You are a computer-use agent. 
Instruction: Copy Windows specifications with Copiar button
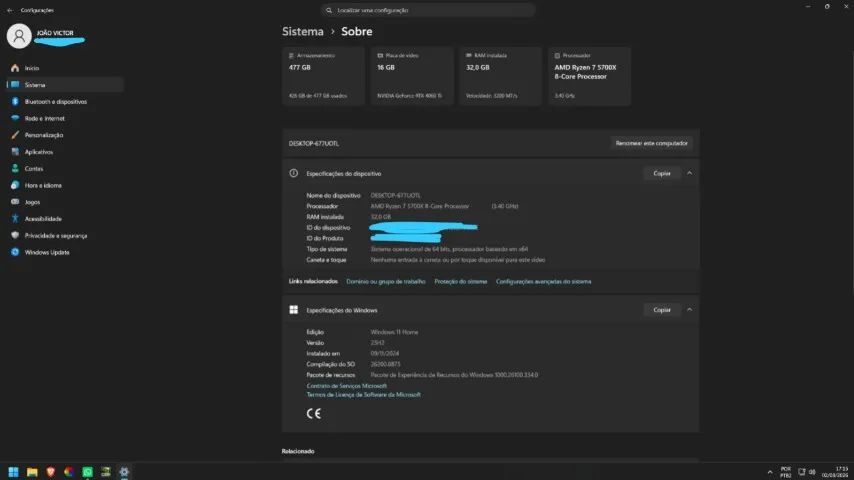click(x=662, y=310)
